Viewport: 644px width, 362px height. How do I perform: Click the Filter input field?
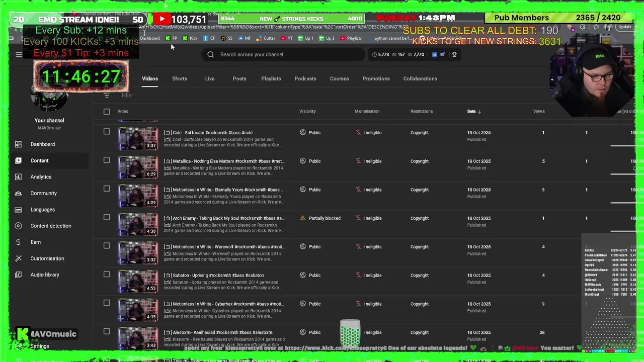127,95
